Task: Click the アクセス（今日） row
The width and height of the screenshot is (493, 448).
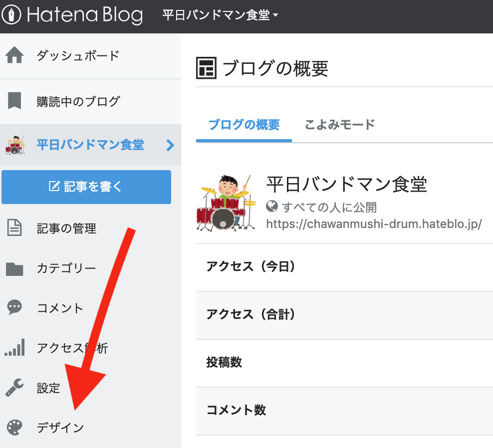Action: 345,267
